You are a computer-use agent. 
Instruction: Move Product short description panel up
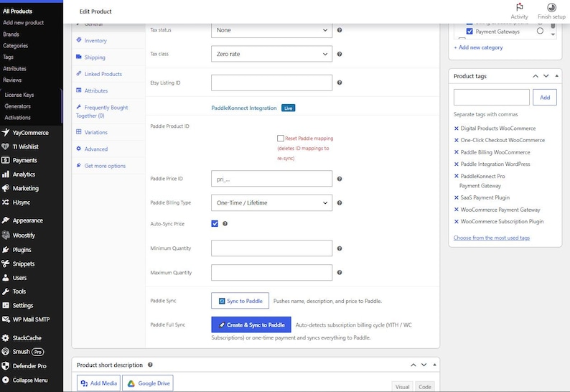[x=414, y=365]
